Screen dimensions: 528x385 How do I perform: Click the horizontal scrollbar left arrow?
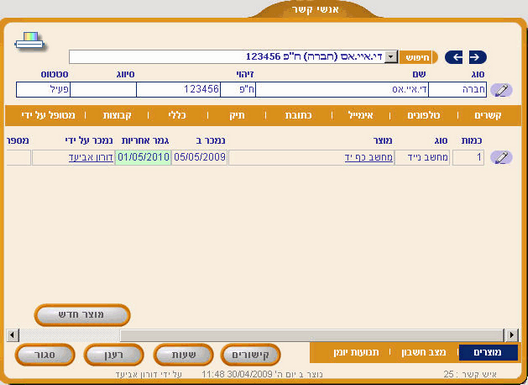pos(13,335)
